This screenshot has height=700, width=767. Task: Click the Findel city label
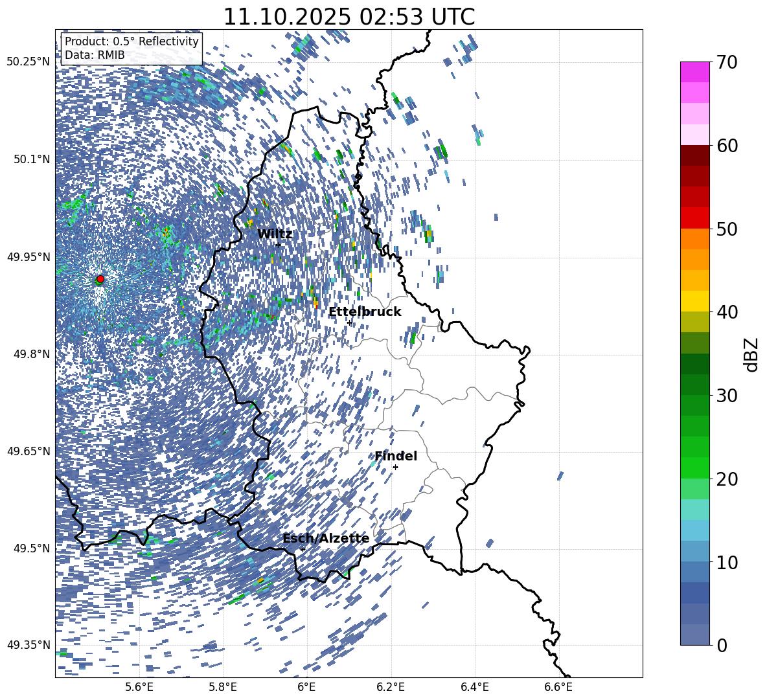[396, 456]
